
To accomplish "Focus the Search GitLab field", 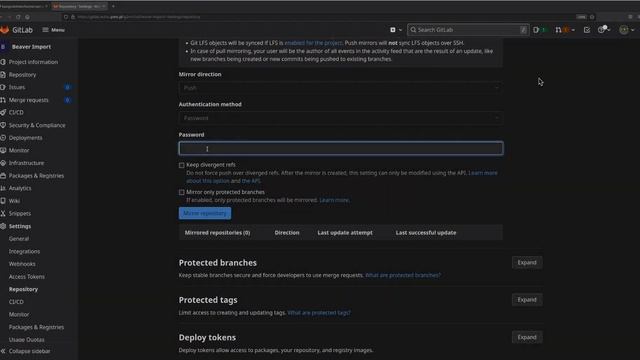I will (468, 30).
